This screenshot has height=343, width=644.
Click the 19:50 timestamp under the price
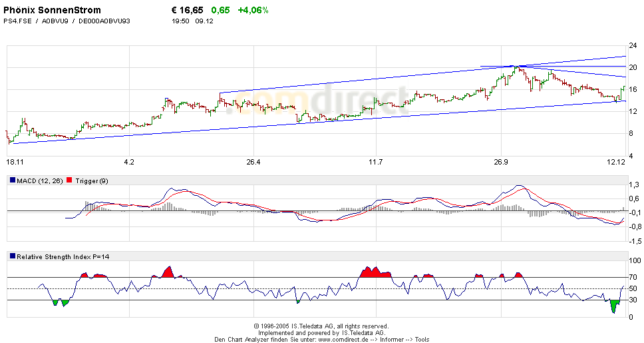pyautogui.click(x=180, y=21)
